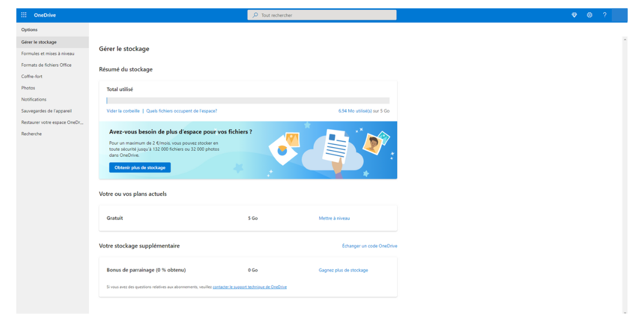Open Formats de fichiers Office
Viewport: 644px width, 322px height.
[x=53, y=65]
